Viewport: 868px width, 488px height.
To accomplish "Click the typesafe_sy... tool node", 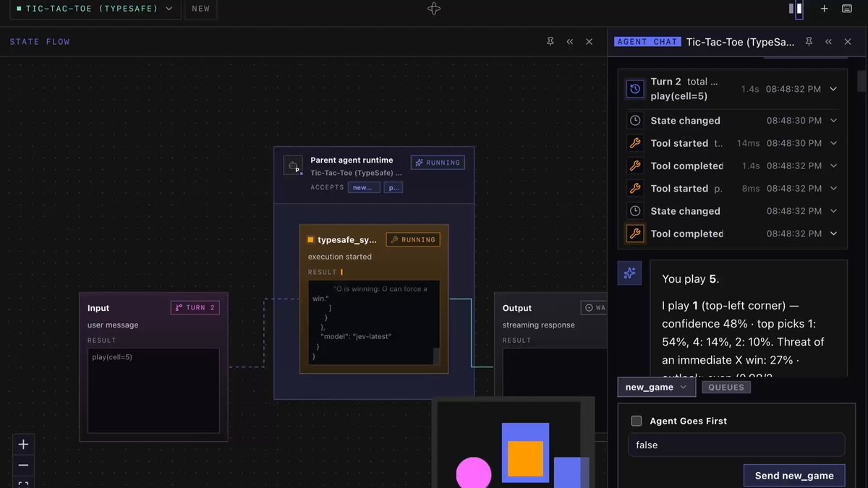I will (374, 299).
